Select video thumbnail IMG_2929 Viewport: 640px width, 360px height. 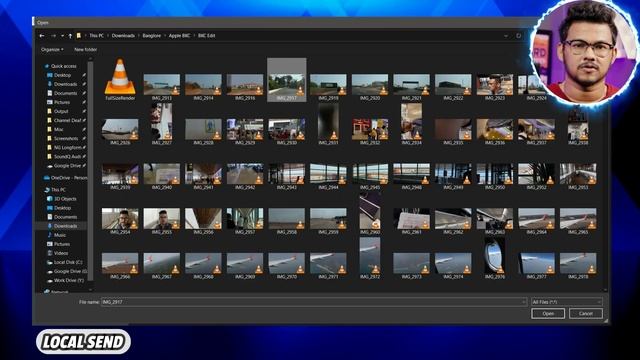click(245, 132)
